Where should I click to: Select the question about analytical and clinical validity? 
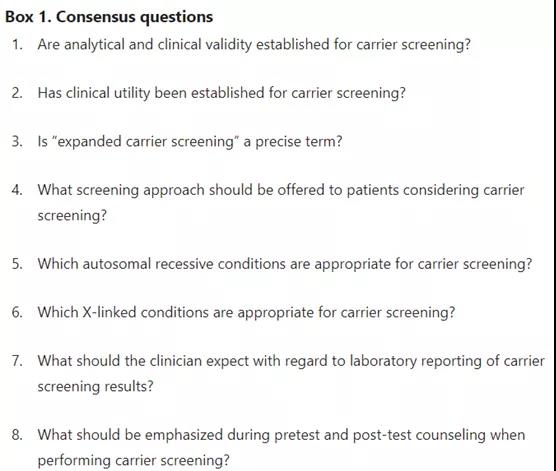(x=254, y=45)
